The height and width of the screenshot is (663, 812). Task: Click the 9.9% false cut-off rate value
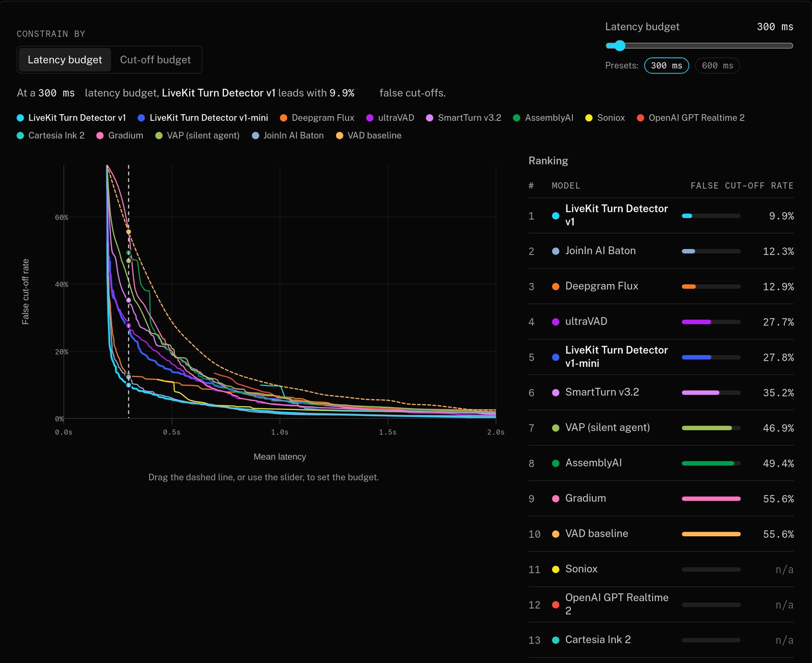(x=781, y=216)
